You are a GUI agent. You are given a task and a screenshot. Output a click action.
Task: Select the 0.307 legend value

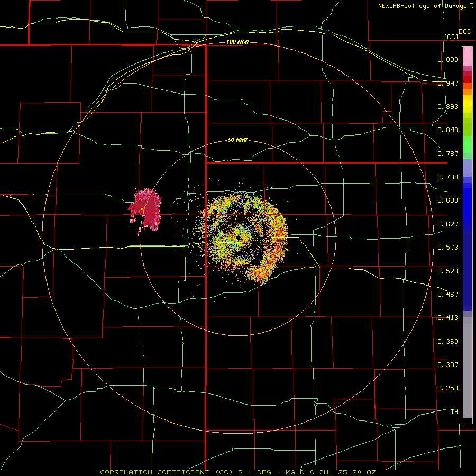coord(448,364)
